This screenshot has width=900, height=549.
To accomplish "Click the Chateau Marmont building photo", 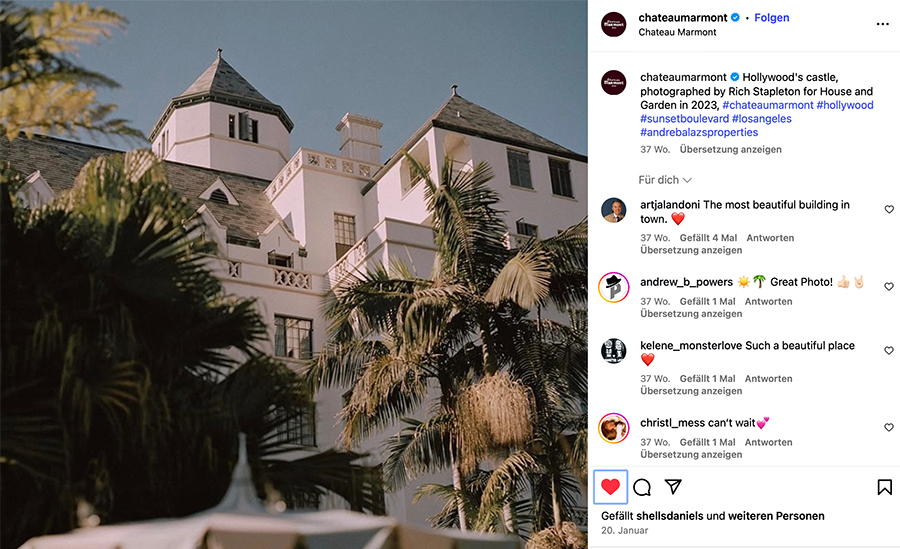I will click(x=293, y=274).
